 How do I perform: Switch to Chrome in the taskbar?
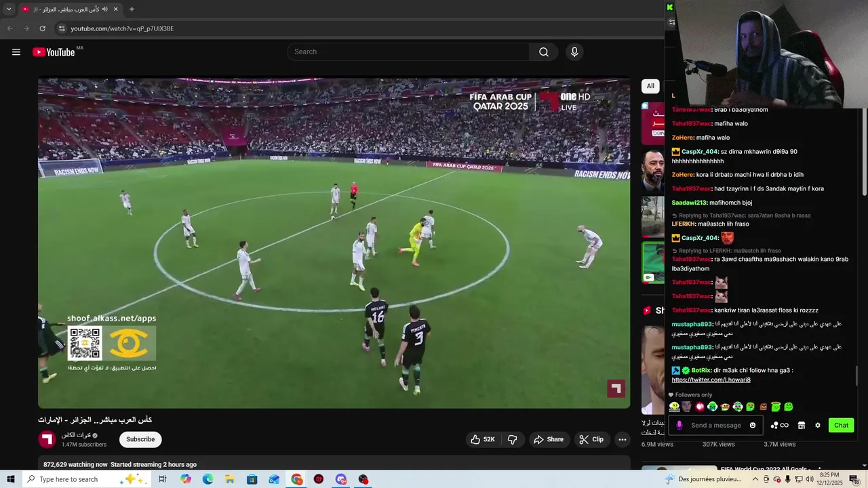click(297, 479)
